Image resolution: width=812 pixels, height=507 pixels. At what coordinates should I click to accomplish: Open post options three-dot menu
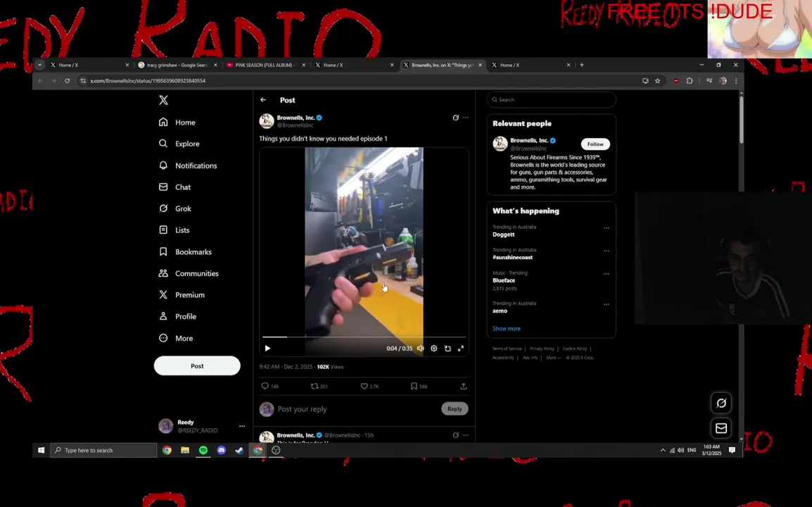[x=466, y=118]
